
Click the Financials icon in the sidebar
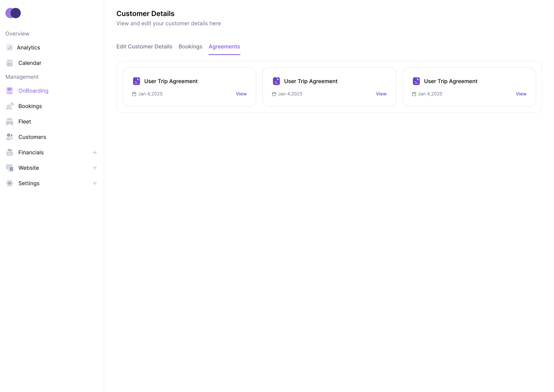point(10,152)
